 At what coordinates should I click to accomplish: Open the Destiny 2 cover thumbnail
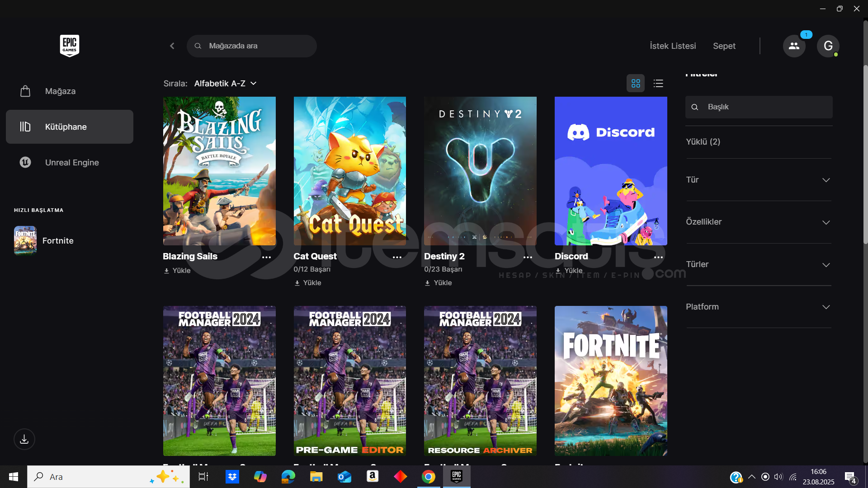point(480,171)
